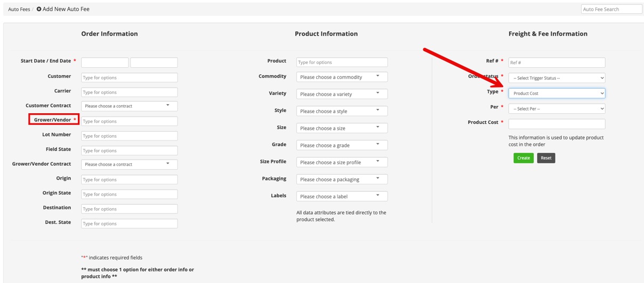Open the Type dropdown showing Product Cost
The height and width of the screenshot is (283, 644).
pos(557,93)
